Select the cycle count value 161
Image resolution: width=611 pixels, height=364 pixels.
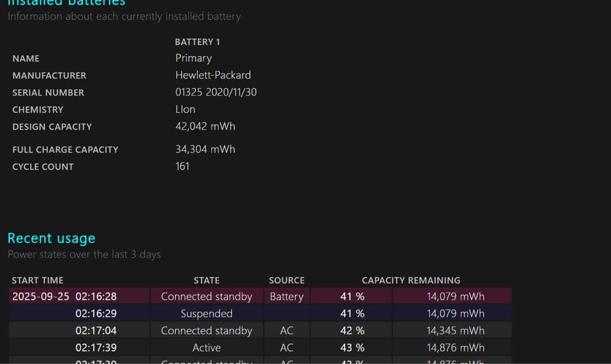[x=182, y=166]
